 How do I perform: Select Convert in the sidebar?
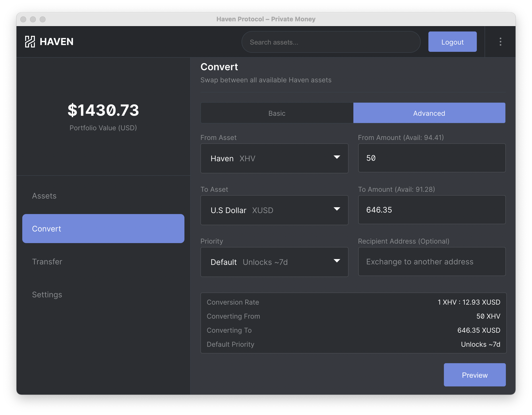103,229
